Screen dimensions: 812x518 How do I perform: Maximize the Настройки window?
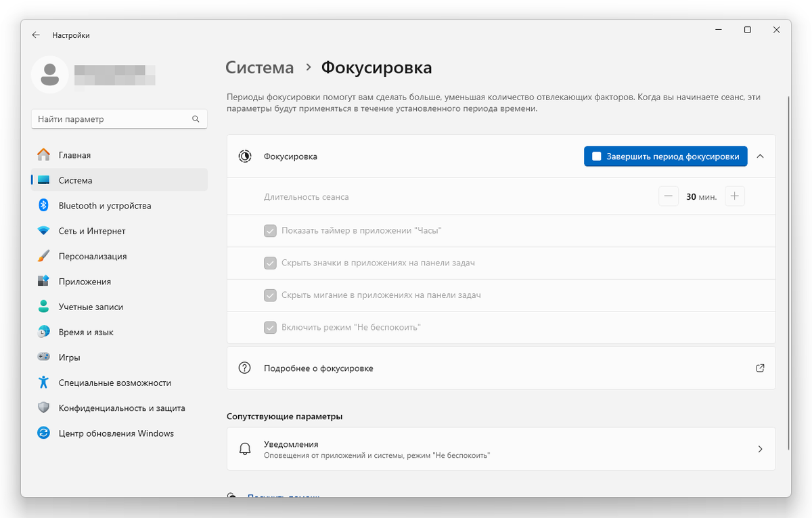point(747,30)
